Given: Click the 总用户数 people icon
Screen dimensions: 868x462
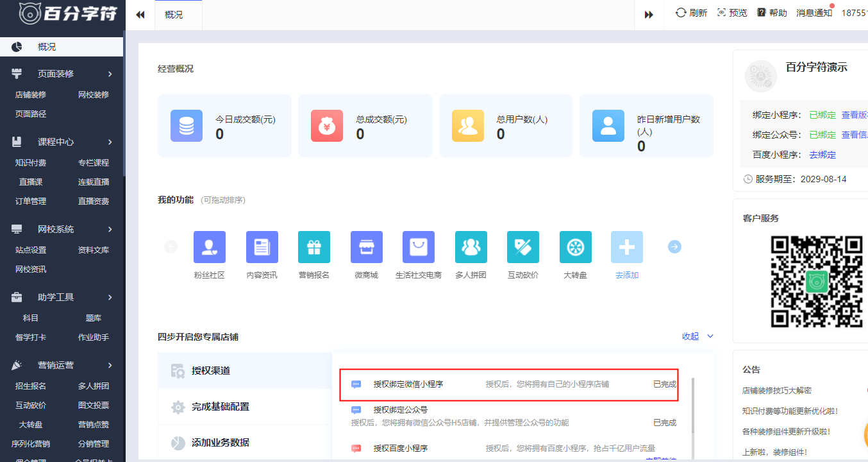Looking at the screenshot, I should (x=468, y=126).
